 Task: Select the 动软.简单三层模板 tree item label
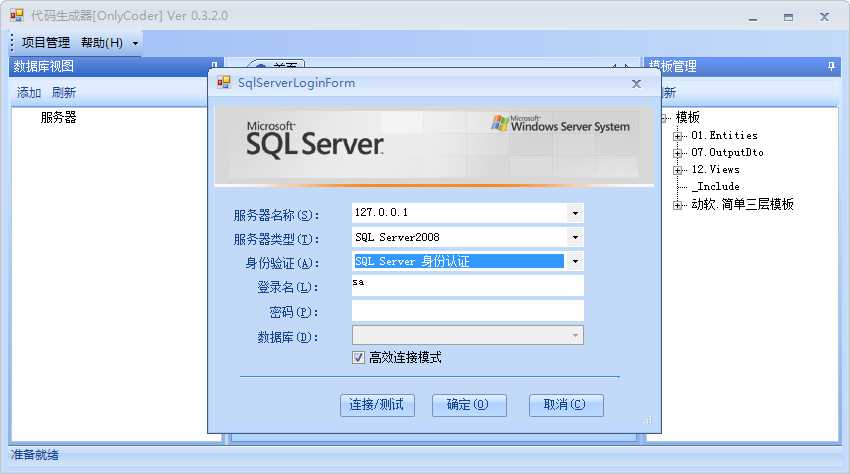click(742, 204)
